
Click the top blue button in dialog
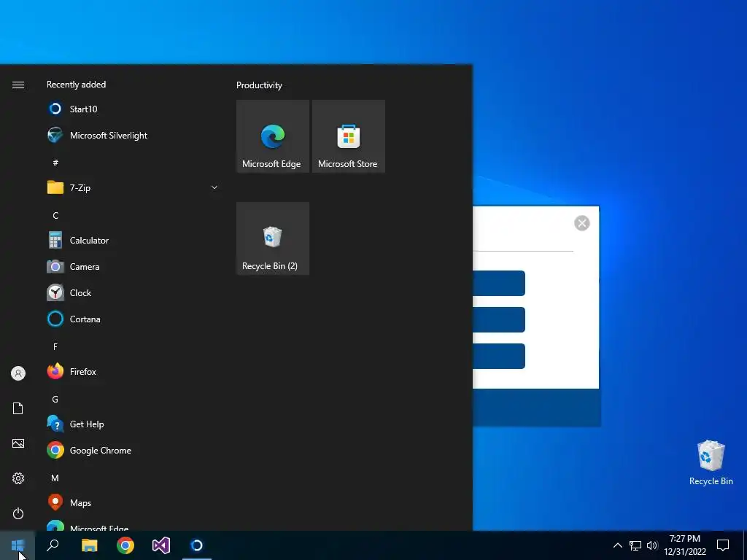pos(499,284)
